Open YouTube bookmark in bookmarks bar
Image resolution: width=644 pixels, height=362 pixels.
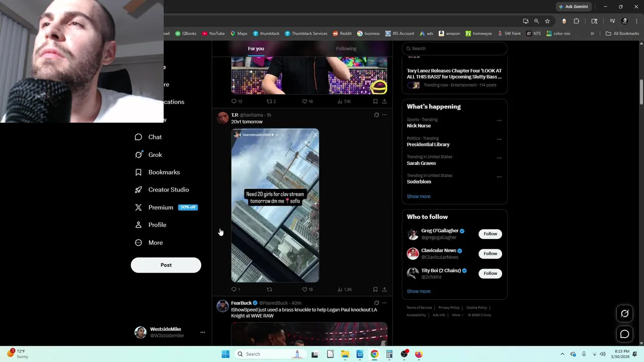[x=213, y=34]
